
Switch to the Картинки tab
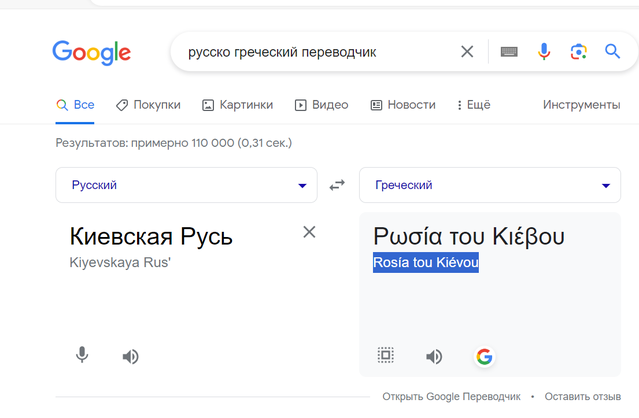(x=238, y=105)
